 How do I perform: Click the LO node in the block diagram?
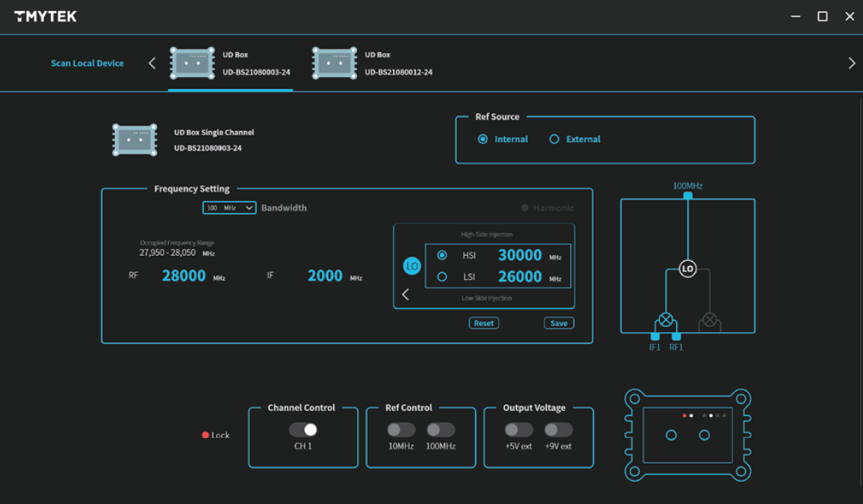click(687, 268)
